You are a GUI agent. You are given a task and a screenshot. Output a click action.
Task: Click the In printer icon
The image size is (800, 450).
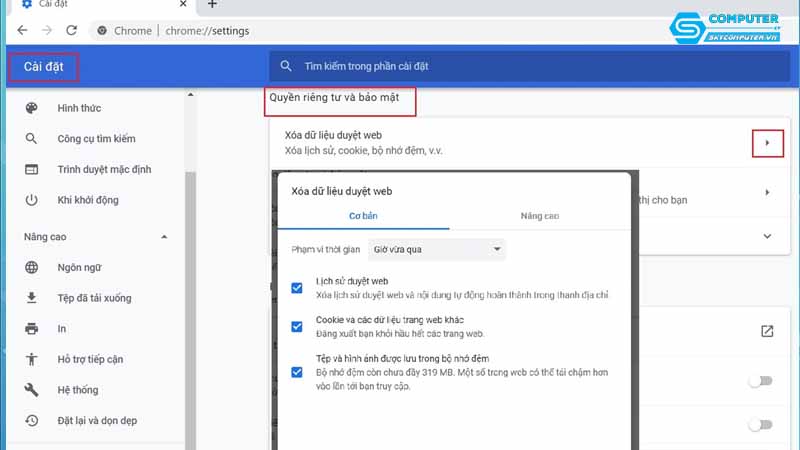31,328
